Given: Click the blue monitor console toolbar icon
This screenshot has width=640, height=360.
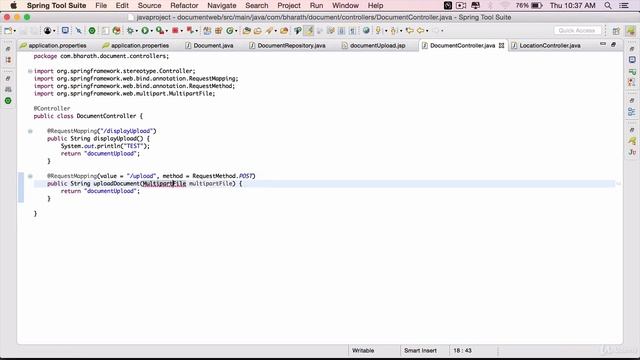Looking at the screenshot, I should pos(65,31).
